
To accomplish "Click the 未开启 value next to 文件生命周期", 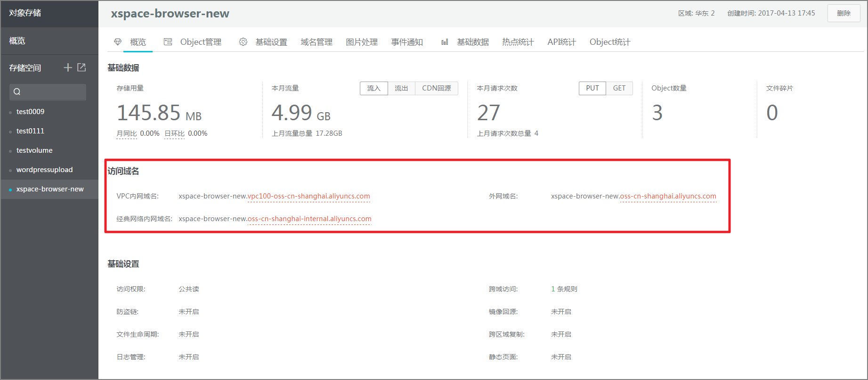I will 189,334.
